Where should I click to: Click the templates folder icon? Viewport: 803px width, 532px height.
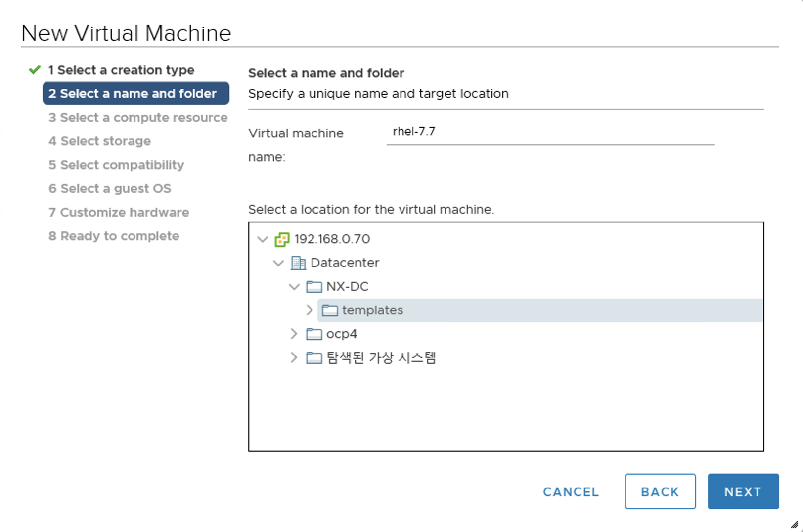point(330,310)
